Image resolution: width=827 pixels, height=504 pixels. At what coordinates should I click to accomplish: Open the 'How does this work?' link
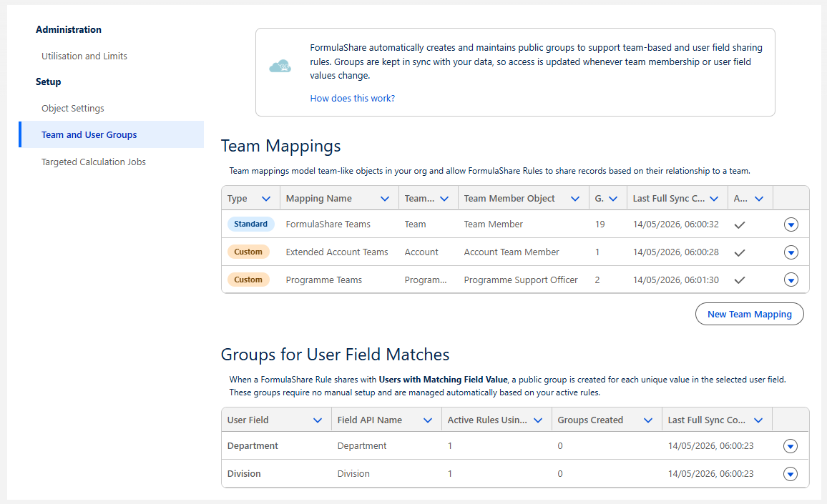[x=352, y=98]
